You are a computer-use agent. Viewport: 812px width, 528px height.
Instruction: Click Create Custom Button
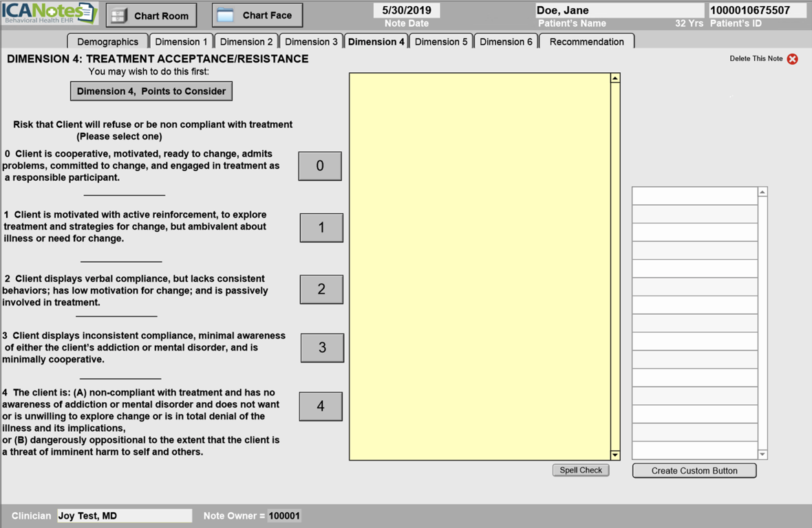click(x=694, y=471)
